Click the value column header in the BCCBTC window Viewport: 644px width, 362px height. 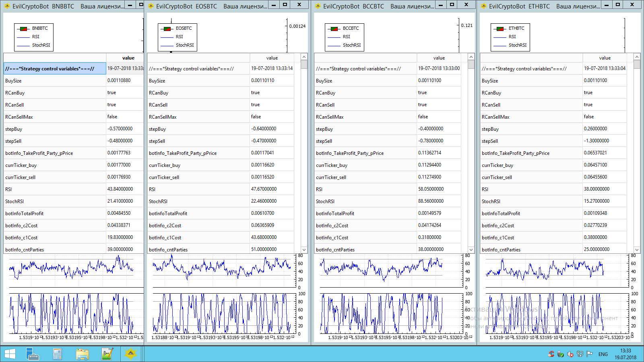click(439, 58)
